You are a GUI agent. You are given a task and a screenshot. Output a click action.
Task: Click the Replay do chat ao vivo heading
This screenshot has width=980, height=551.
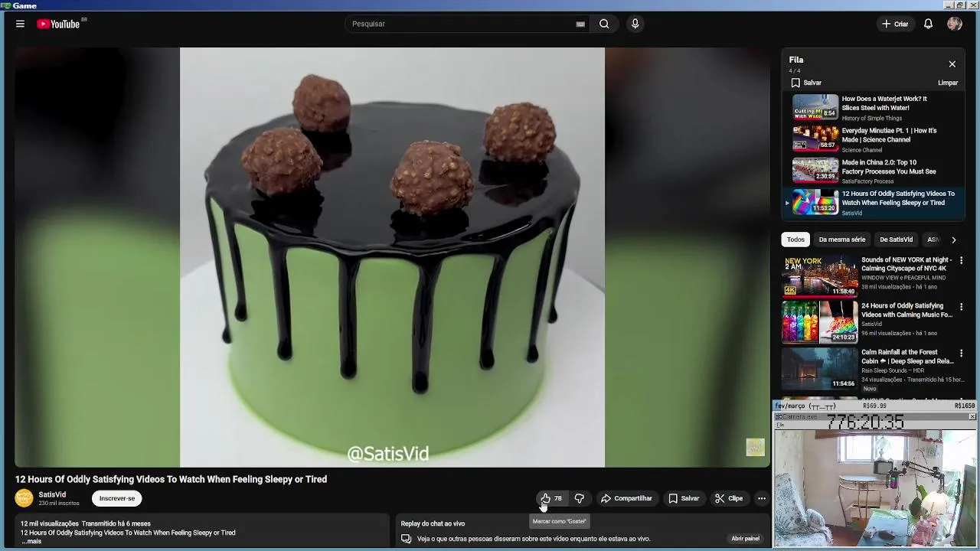(433, 523)
